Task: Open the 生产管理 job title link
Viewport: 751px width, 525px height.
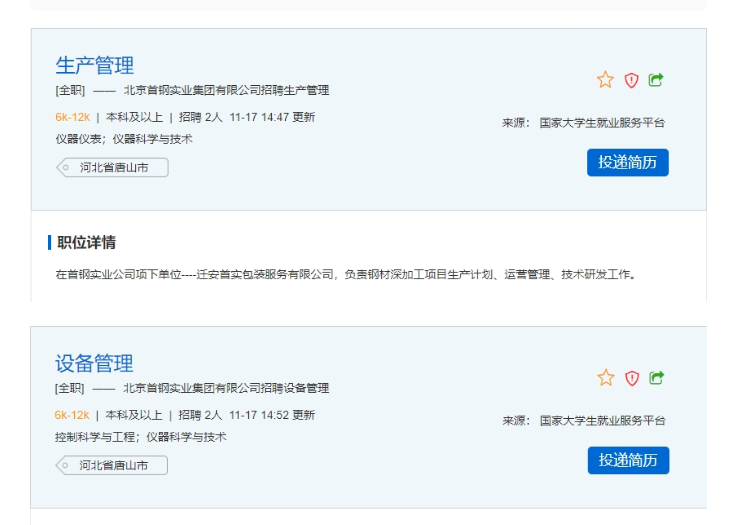Action: click(94, 66)
